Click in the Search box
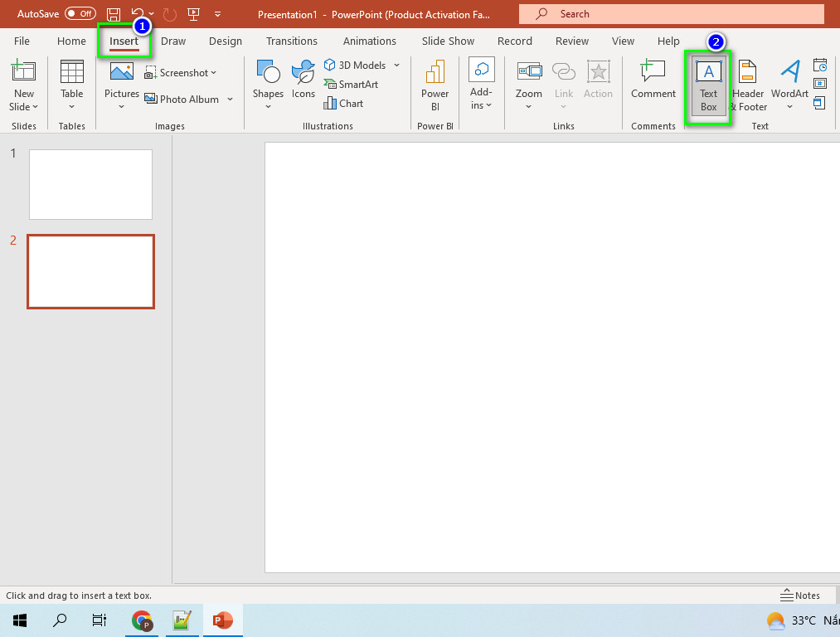Screen dimensions: 840x637 click(671, 14)
